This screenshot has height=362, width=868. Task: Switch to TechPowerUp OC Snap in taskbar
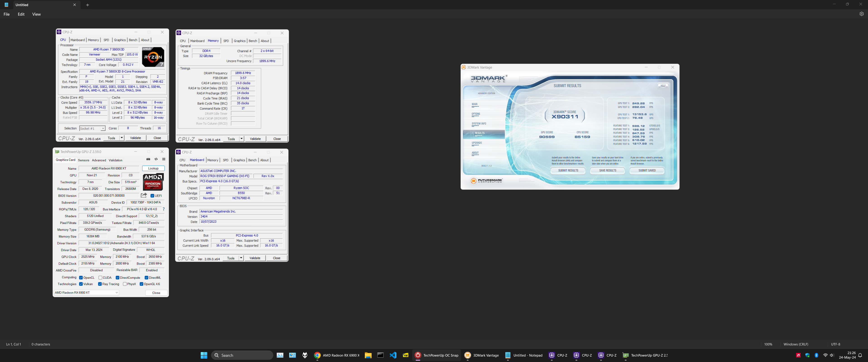click(437, 355)
